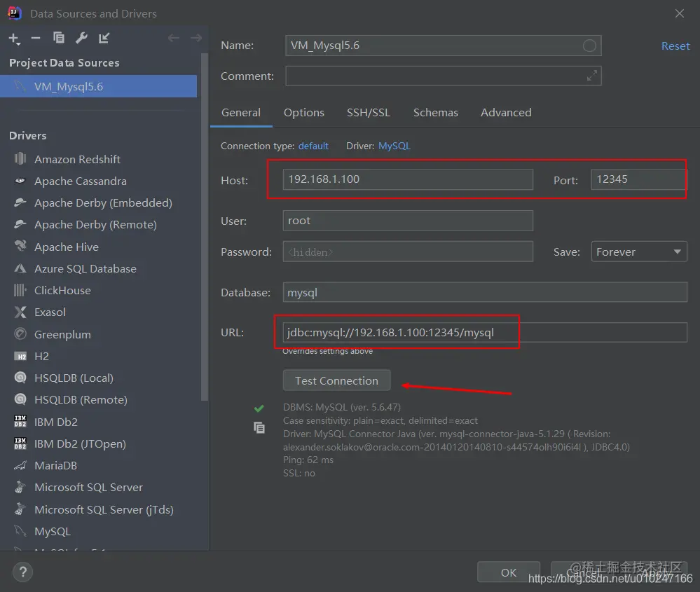The width and height of the screenshot is (700, 592).
Task: Click into the Comment field
Action: (x=444, y=76)
